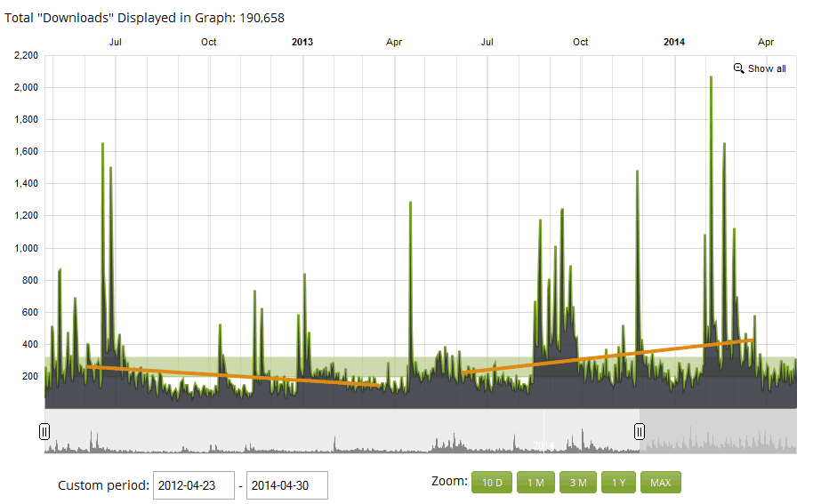This screenshot has width=813, height=504.
Task: Click the bold 2013 label on time axis
Action: pyautogui.click(x=302, y=42)
